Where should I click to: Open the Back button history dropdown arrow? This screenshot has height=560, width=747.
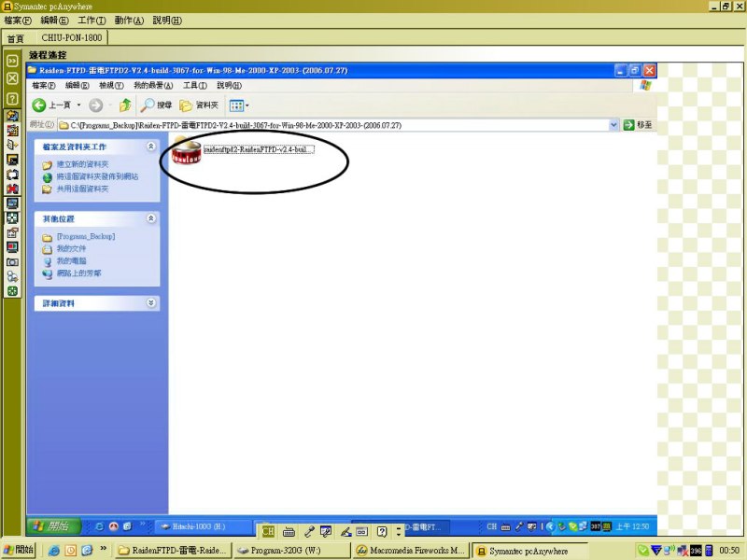click(x=79, y=105)
